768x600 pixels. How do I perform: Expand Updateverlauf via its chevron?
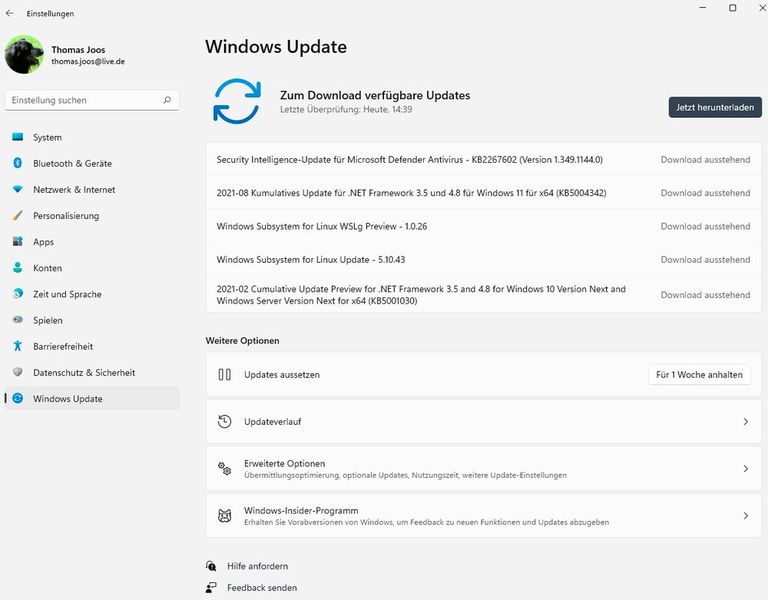(745, 422)
